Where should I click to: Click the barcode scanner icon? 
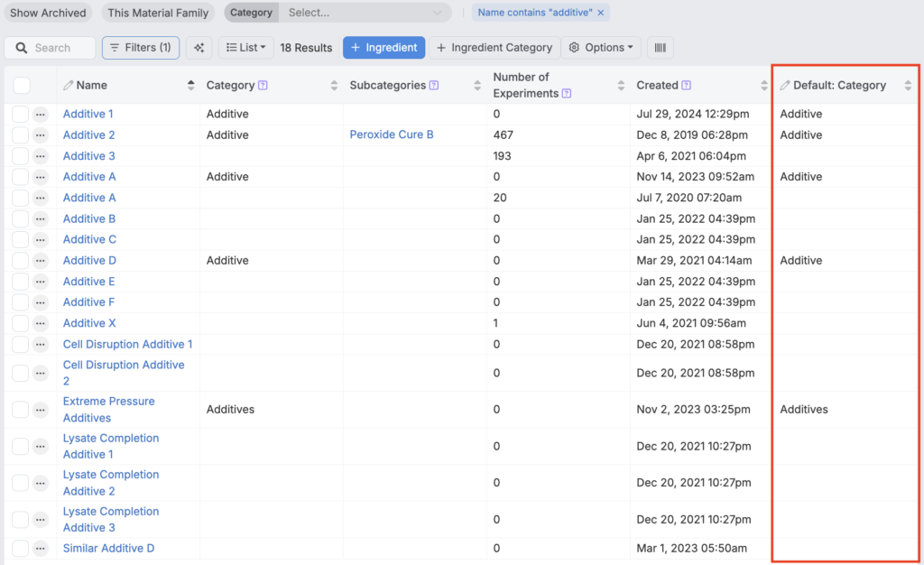[660, 48]
